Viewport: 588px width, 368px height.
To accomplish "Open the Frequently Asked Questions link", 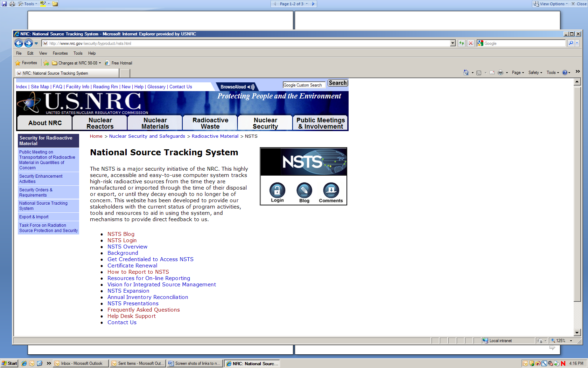I will tap(143, 310).
